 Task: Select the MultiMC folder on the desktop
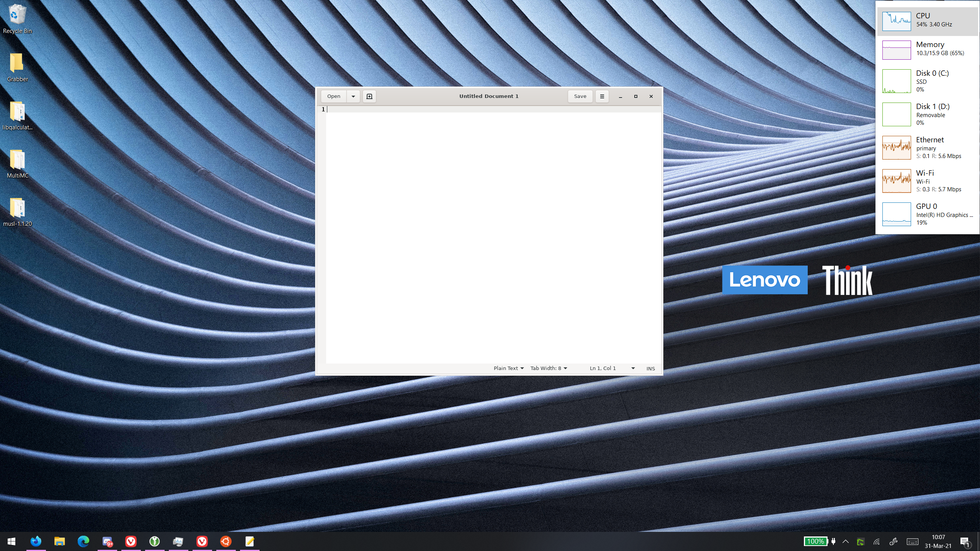[x=17, y=164]
